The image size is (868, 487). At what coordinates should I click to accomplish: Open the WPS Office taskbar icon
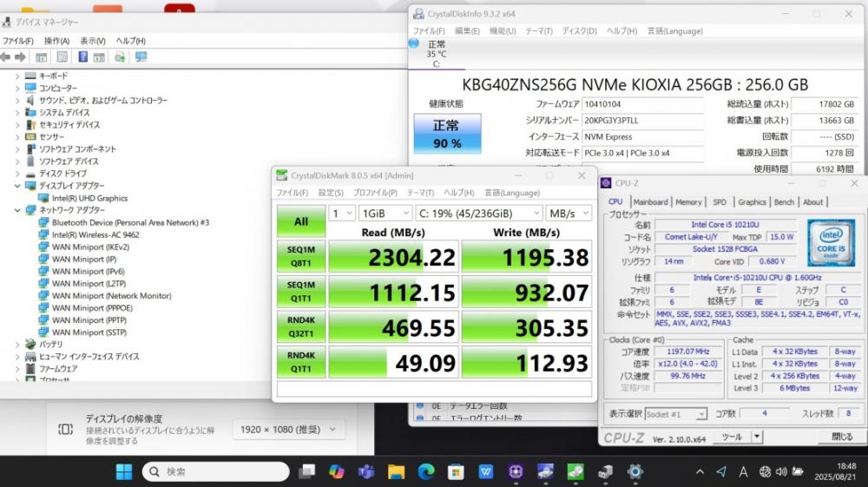(486, 471)
